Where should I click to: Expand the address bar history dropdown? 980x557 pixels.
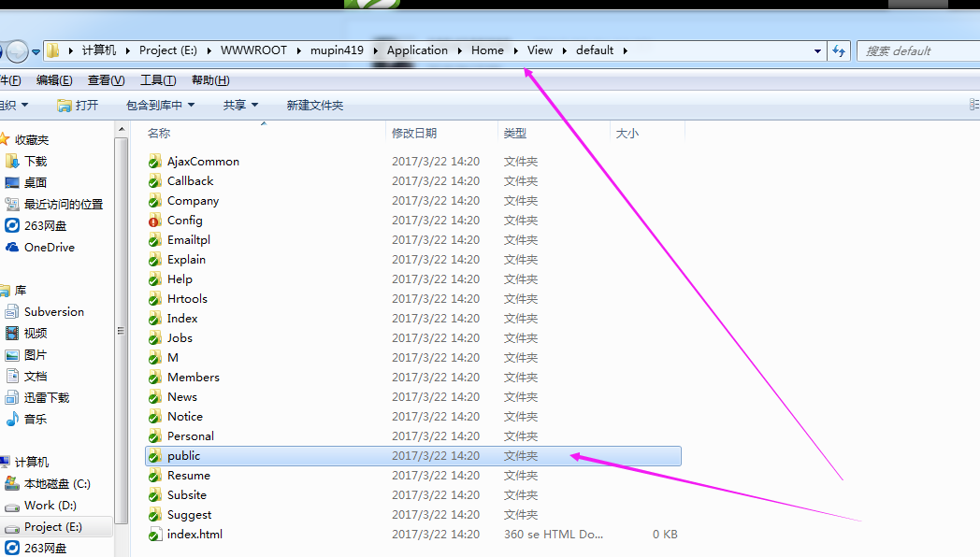(817, 51)
